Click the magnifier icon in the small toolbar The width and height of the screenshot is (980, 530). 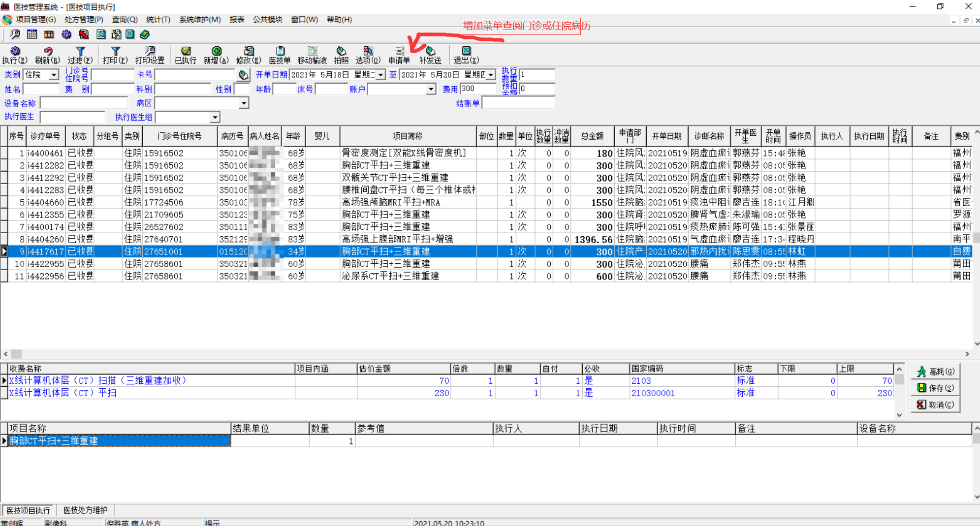click(15, 34)
